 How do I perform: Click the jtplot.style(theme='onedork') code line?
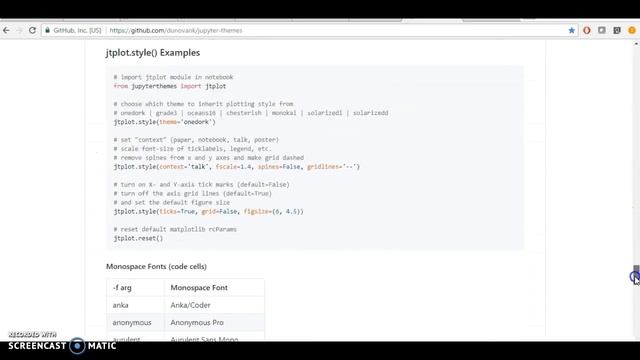(x=164, y=122)
